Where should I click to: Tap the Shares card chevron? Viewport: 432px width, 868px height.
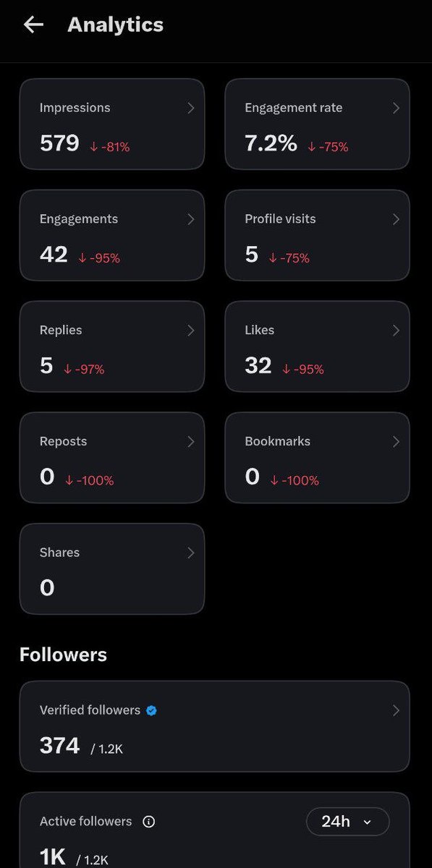(x=191, y=553)
